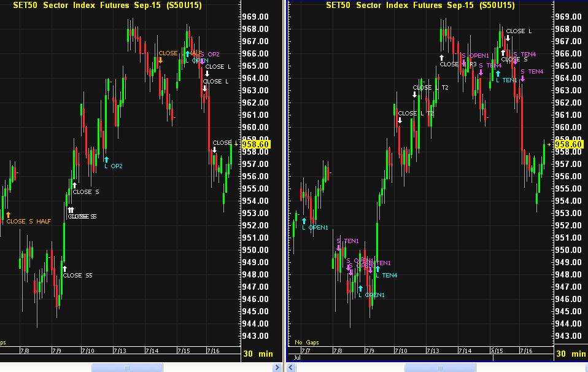This screenshot has width=588, height=372.
Task: Click the left chart horizontal scrollbar thumb
Action: tap(127, 367)
